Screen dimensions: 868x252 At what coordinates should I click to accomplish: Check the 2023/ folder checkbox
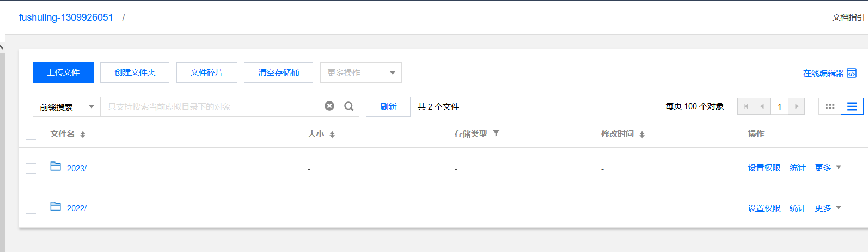(31, 169)
